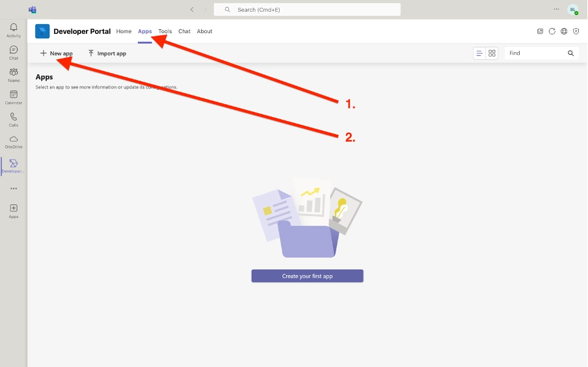The height and width of the screenshot is (367, 588).
Task: Switch to list view layout
Action: pos(479,53)
